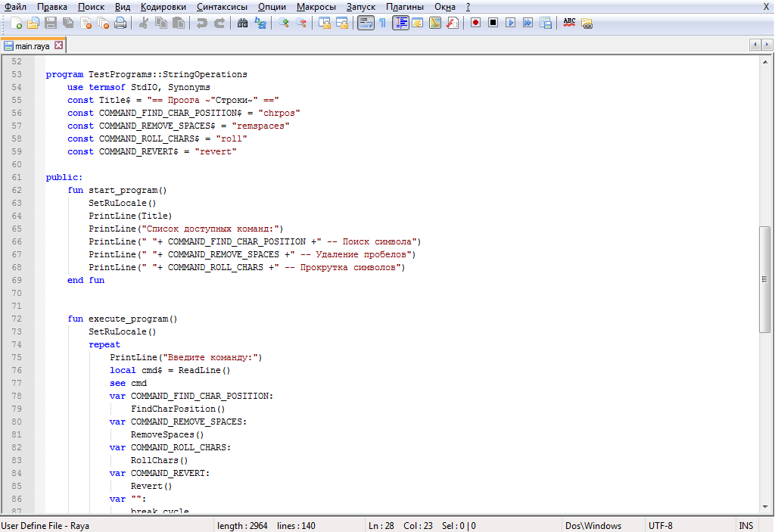This screenshot has width=775, height=532.
Task: Close document with X at menu bar end
Action: 767,6
